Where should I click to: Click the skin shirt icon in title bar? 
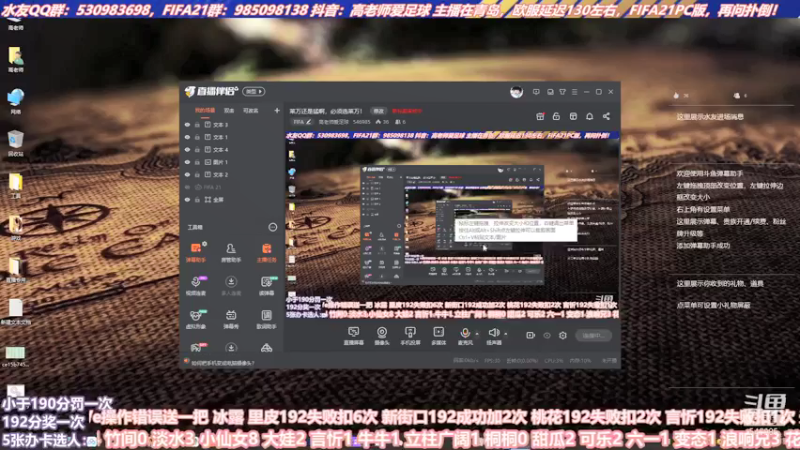pyautogui.click(x=562, y=92)
